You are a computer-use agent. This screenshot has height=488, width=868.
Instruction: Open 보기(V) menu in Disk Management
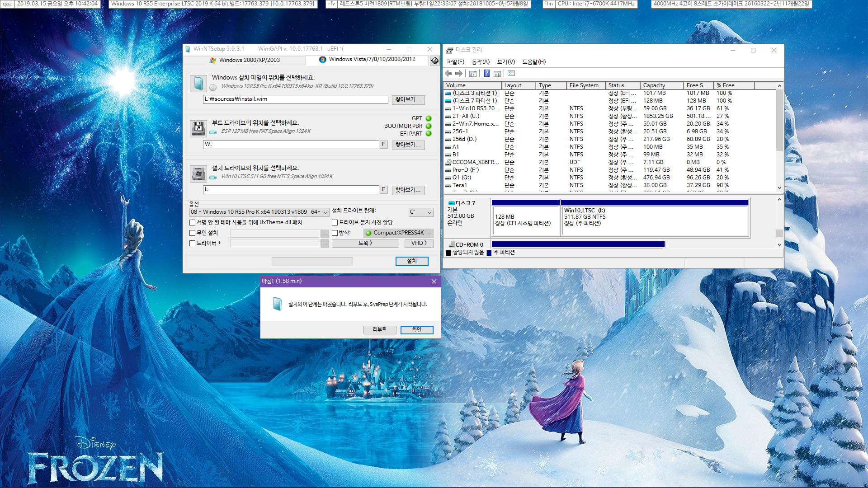(506, 62)
